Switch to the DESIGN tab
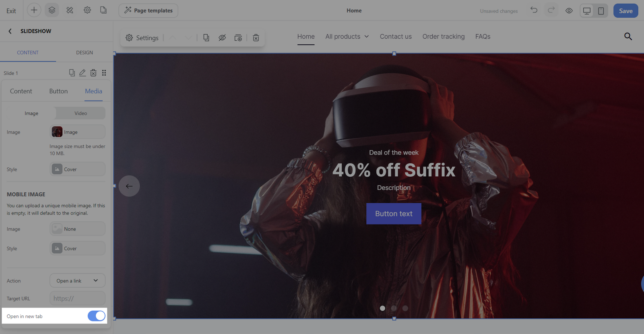This screenshot has width=644, height=334. [x=85, y=52]
